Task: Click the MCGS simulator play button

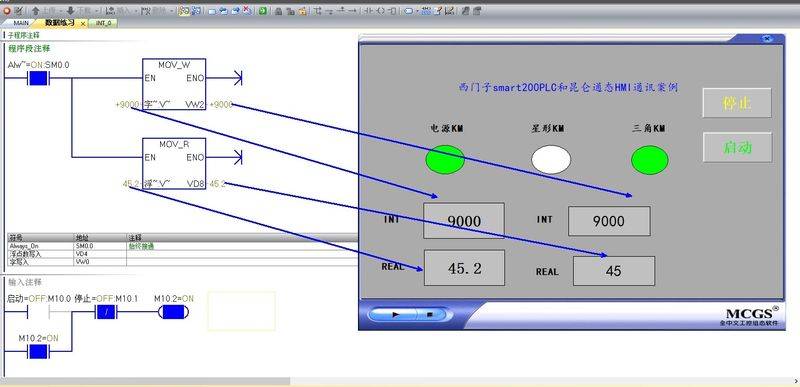Action: click(x=396, y=315)
